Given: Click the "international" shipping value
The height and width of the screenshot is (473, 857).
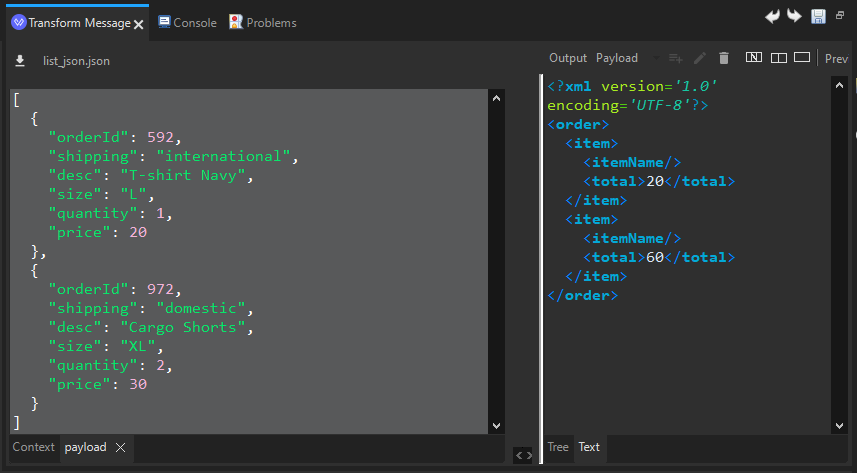Looking at the screenshot, I should [x=223, y=156].
